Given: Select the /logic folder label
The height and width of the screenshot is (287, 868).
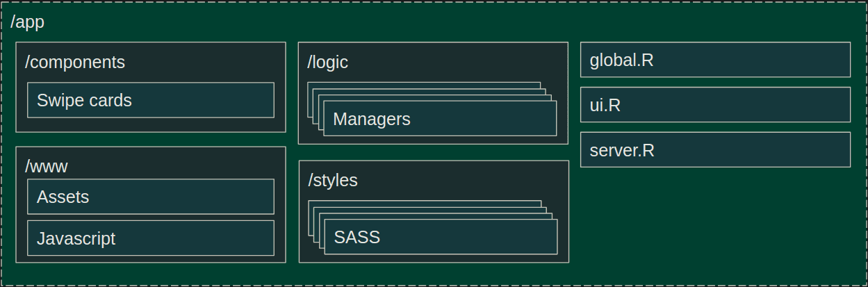Looking at the screenshot, I should pos(328,63).
